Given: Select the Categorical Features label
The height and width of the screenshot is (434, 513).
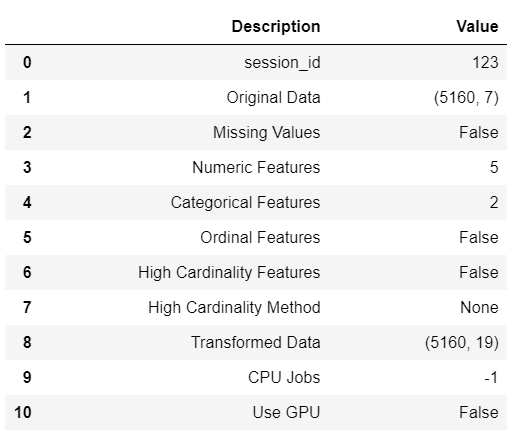Looking at the screenshot, I should (x=245, y=203).
